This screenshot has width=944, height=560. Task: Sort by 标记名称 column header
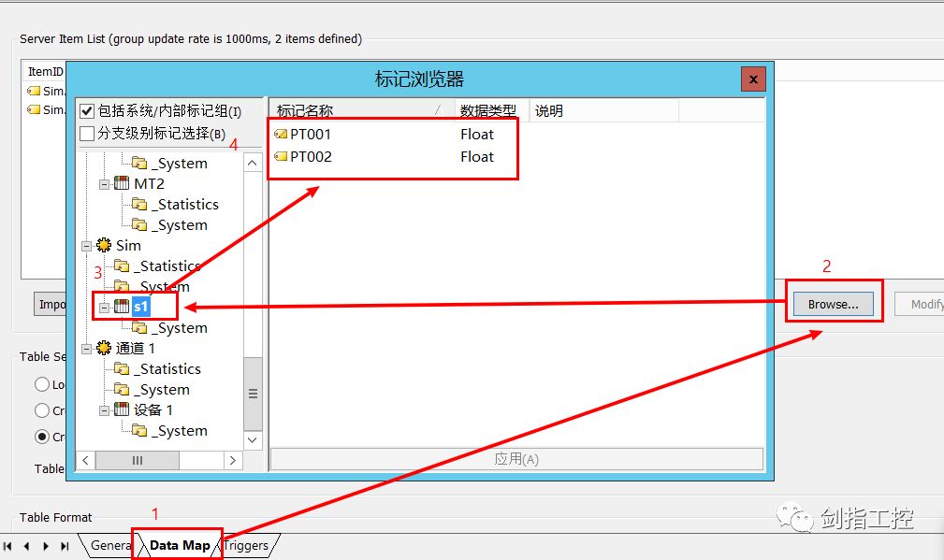coord(362,110)
